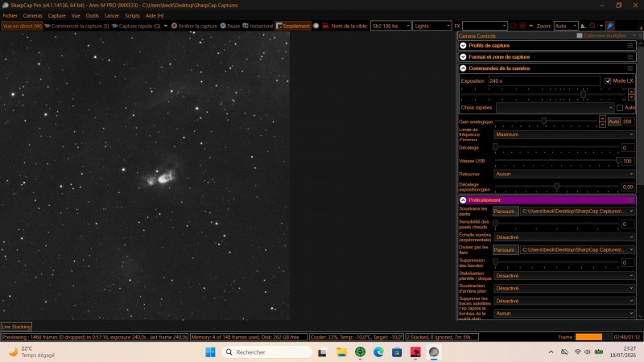This screenshot has width=644, height=362.
Task: Select the Live Stacking tab at bottom
Action: (16, 327)
